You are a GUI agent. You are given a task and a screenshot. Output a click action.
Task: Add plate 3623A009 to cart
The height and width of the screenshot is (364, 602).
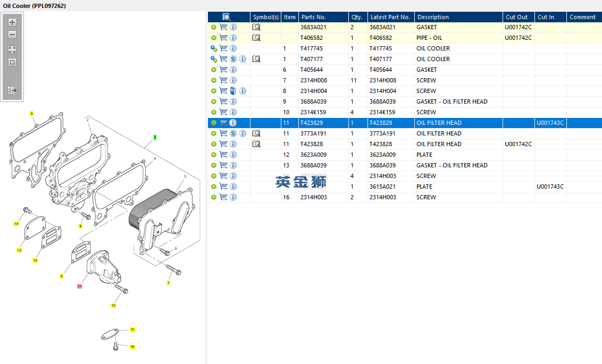(x=223, y=155)
